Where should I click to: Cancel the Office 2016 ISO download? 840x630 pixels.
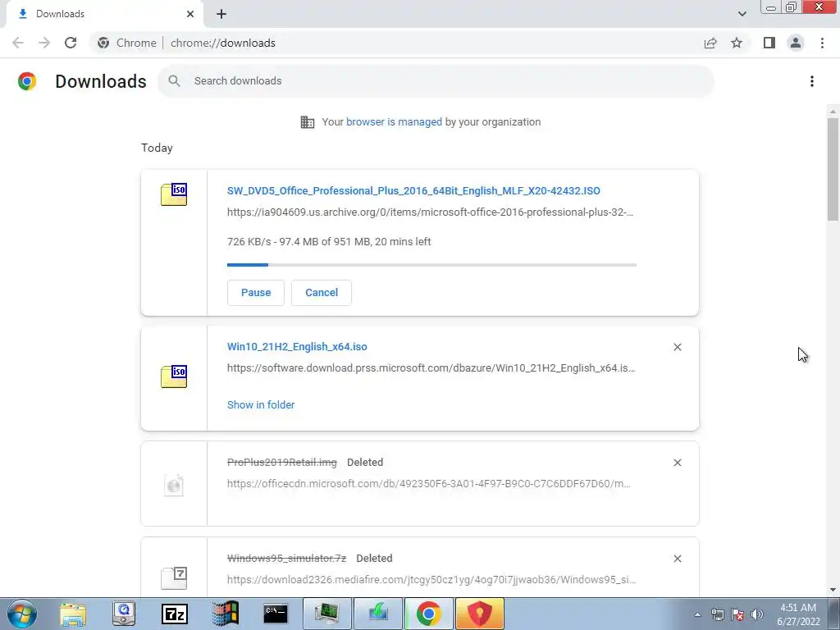pos(322,293)
